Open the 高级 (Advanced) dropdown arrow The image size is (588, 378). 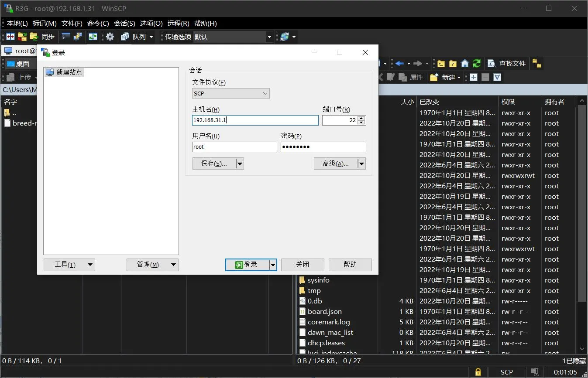click(x=361, y=163)
